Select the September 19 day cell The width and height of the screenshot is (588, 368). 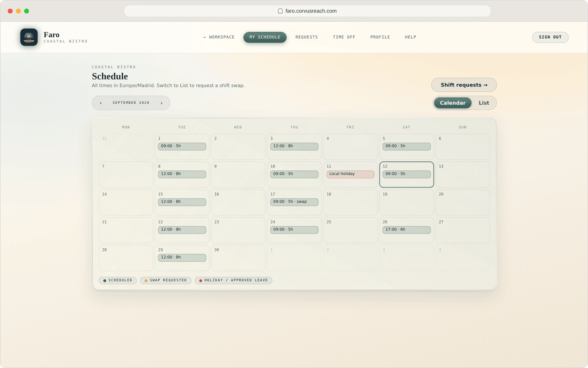click(x=406, y=203)
